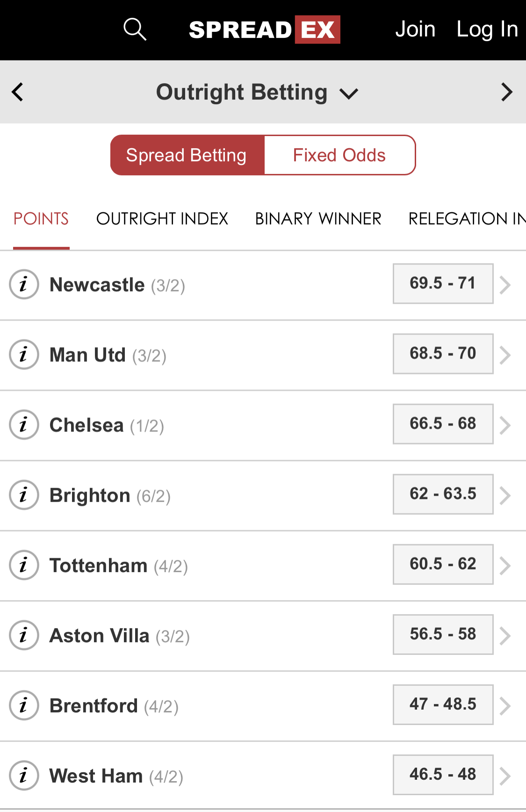
Task: Select Chelsea 66.5 - 68 spread price
Action: [443, 424]
